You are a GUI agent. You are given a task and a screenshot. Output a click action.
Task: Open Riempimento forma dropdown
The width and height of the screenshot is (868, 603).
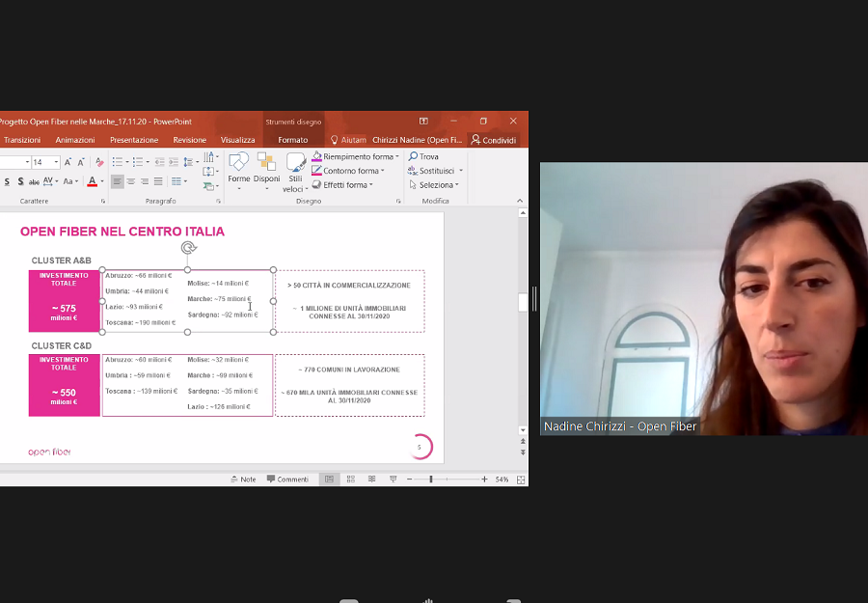tap(355, 156)
